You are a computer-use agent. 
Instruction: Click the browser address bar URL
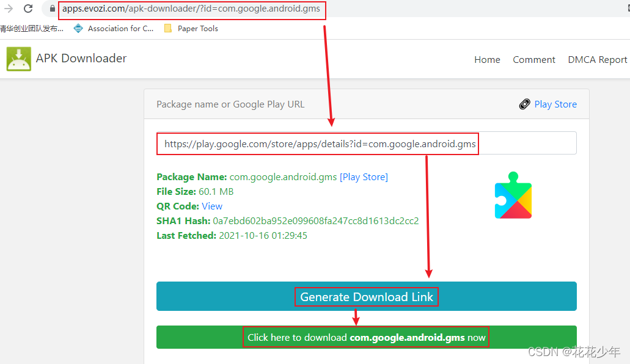191,9
